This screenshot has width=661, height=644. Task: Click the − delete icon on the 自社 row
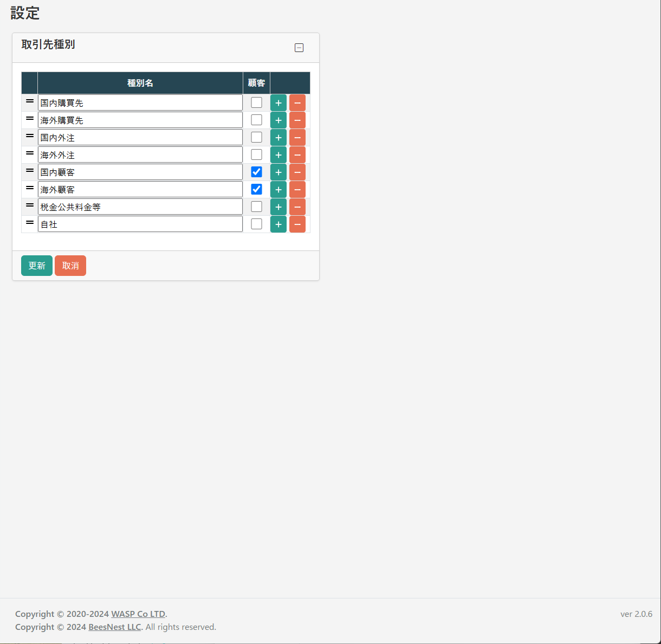297,224
